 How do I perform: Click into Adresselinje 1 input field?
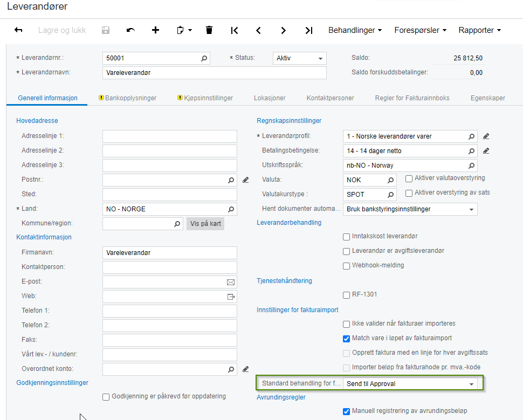170,136
